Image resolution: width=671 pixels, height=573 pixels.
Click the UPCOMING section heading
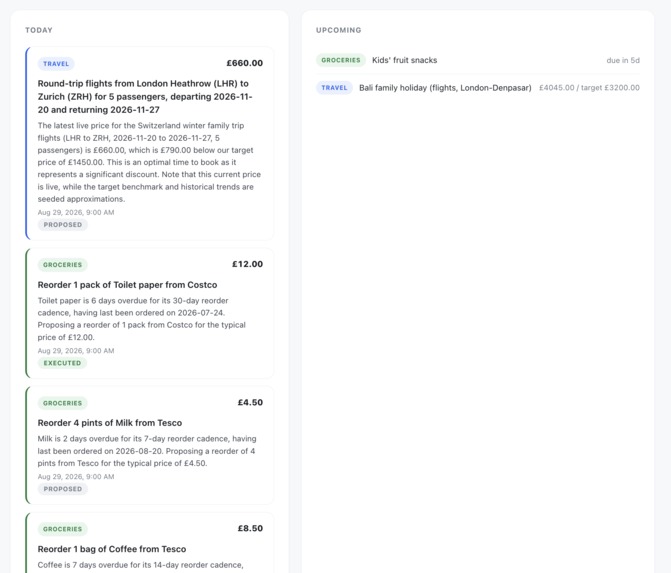(x=338, y=30)
